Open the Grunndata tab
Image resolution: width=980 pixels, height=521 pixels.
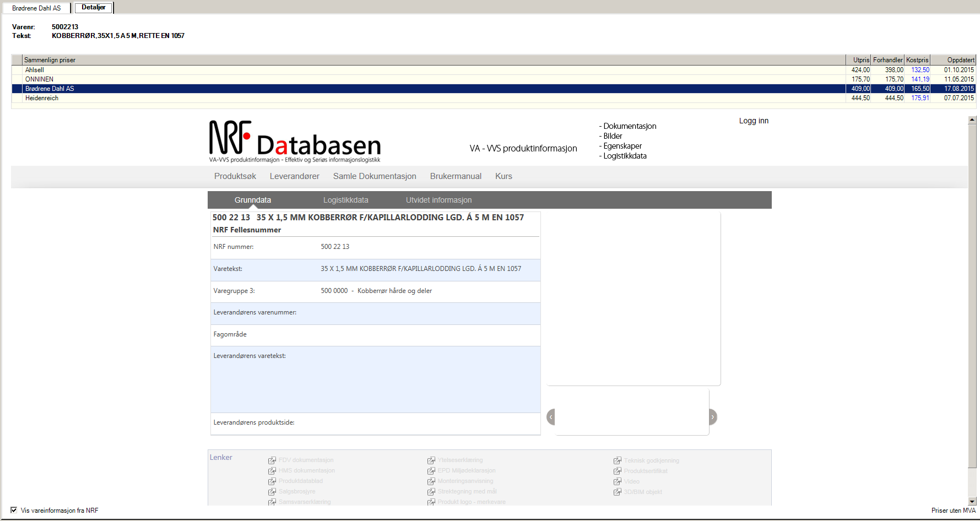coord(253,200)
